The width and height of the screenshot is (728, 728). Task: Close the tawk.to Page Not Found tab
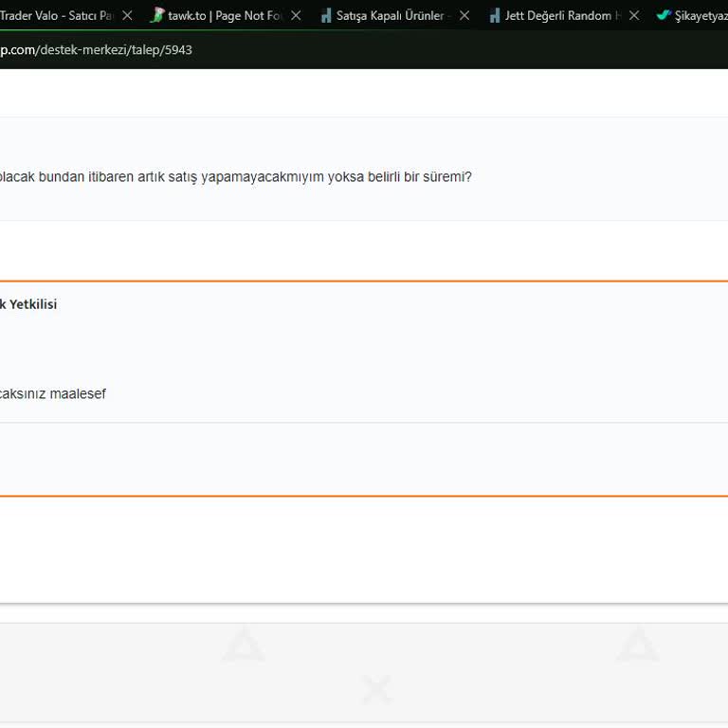pyautogui.click(x=296, y=16)
